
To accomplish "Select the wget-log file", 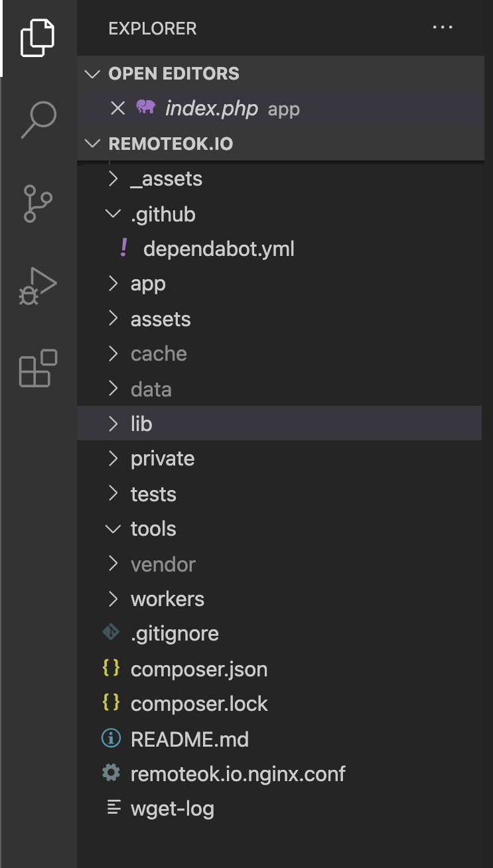I will (x=172, y=808).
